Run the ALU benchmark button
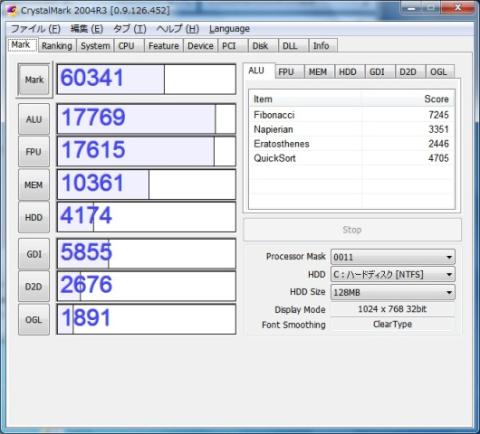The width and height of the screenshot is (480, 434). [x=34, y=119]
